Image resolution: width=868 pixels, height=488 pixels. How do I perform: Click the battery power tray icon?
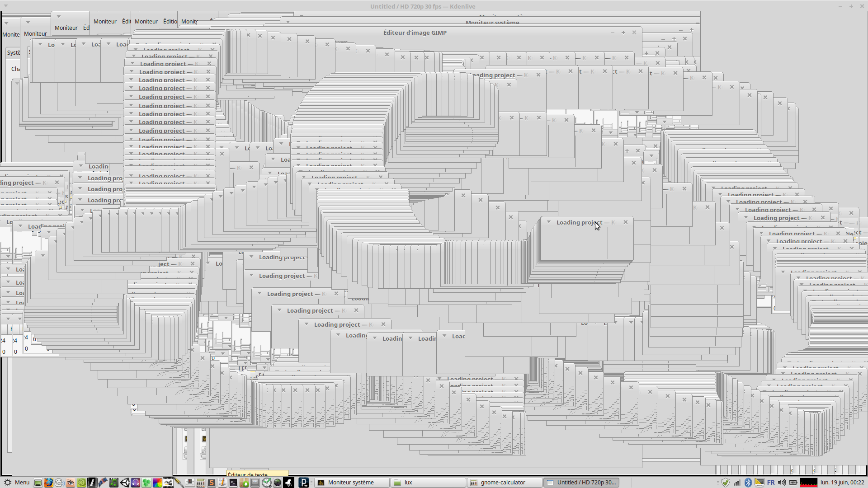point(793,483)
